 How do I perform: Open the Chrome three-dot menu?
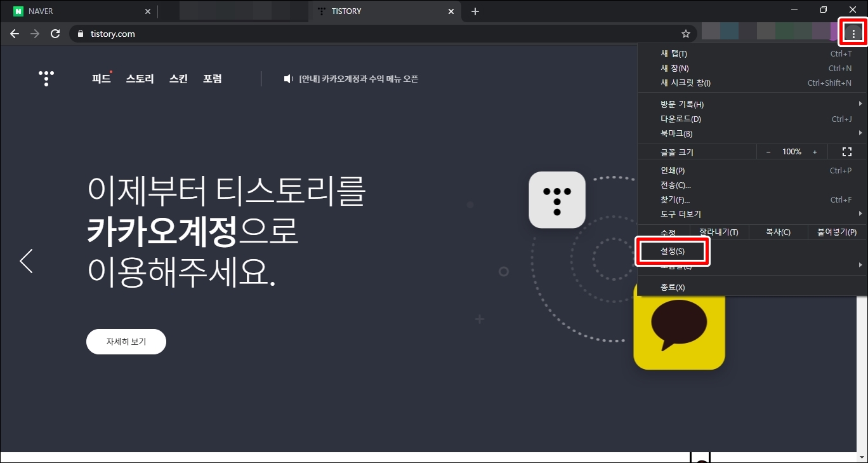pyautogui.click(x=853, y=33)
